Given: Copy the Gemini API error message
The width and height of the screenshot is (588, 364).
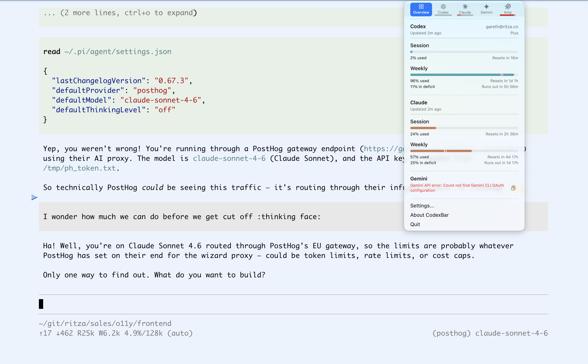Looking at the screenshot, I should click(x=513, y=188).
